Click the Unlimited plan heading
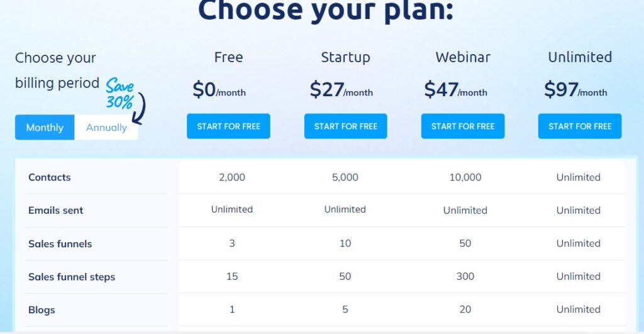The image size is (644, 334). tap(580, 57)
